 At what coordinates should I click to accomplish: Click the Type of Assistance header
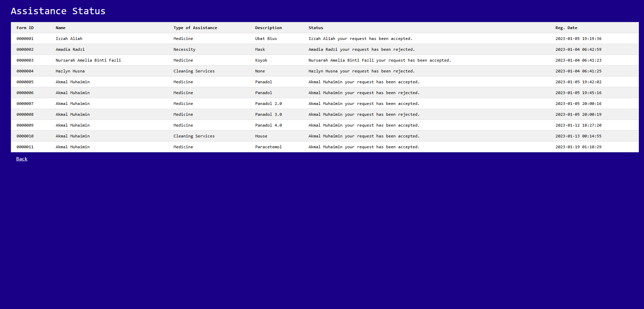click(x=195, y=28)
